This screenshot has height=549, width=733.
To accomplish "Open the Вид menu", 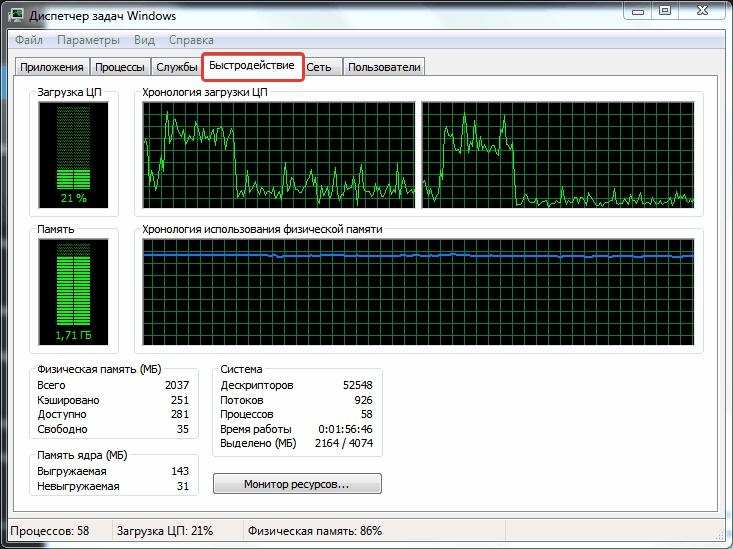I will tap(144, 40).
